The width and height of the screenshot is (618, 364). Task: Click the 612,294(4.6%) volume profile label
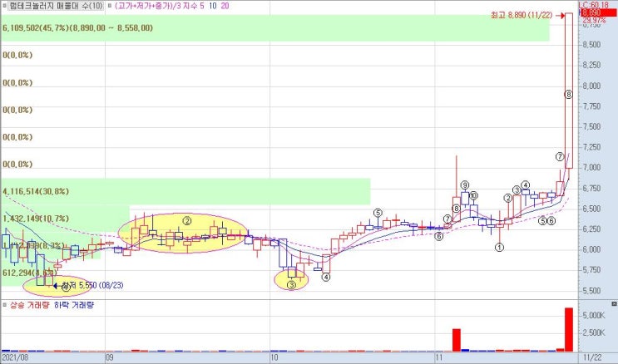(x=30, y=273)
